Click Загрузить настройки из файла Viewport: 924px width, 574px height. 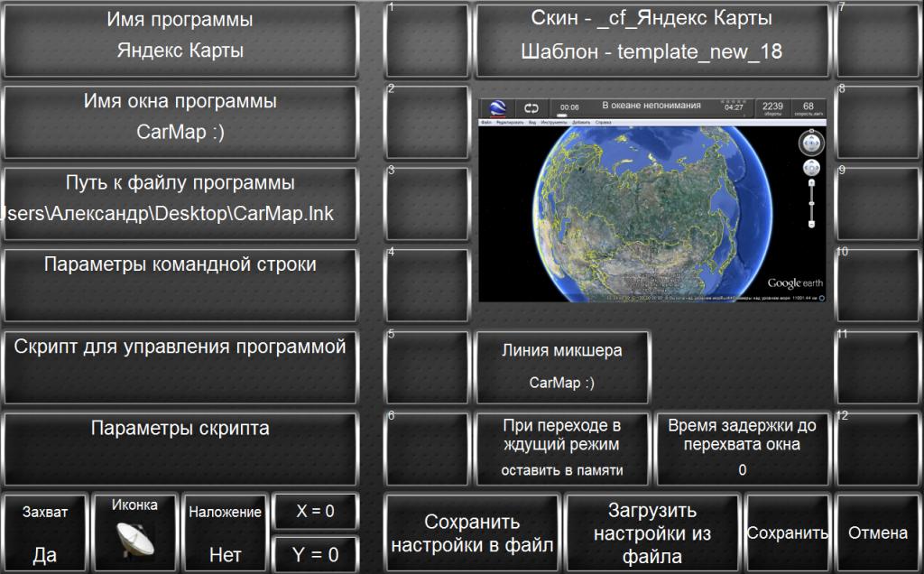(651, 532)
